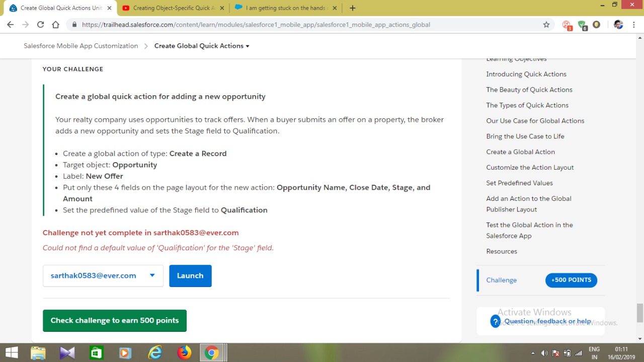Bookmark this page using the star icon

pos(546,24)
